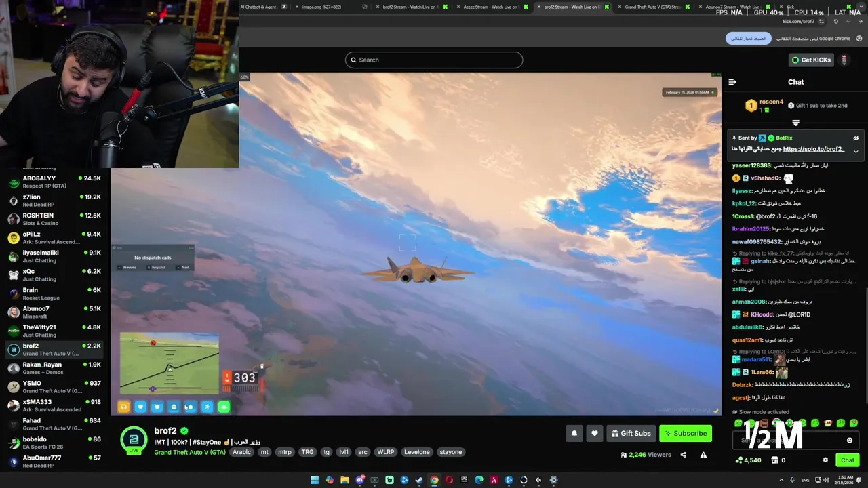Open xQc channel in sidebar

tap(54, 274)
